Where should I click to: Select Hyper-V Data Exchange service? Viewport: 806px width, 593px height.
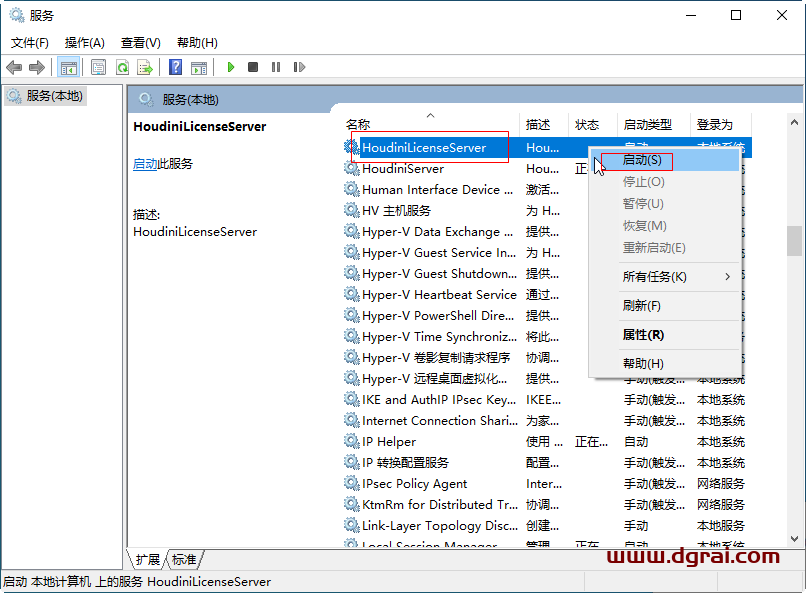(x=547, y=232)
